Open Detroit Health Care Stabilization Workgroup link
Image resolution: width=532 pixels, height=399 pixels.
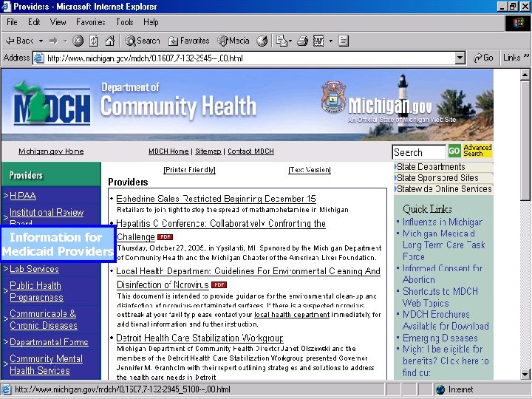tap(199, 338)
